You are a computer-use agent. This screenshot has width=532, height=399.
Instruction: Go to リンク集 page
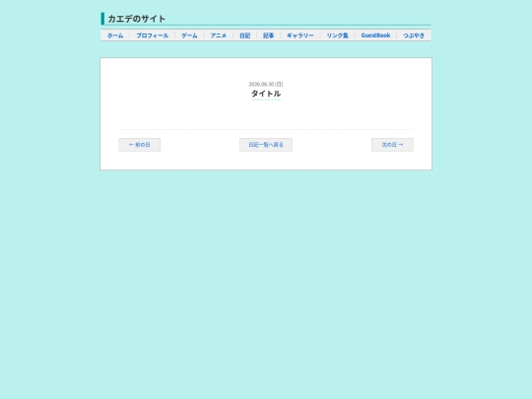pos(338,35)
